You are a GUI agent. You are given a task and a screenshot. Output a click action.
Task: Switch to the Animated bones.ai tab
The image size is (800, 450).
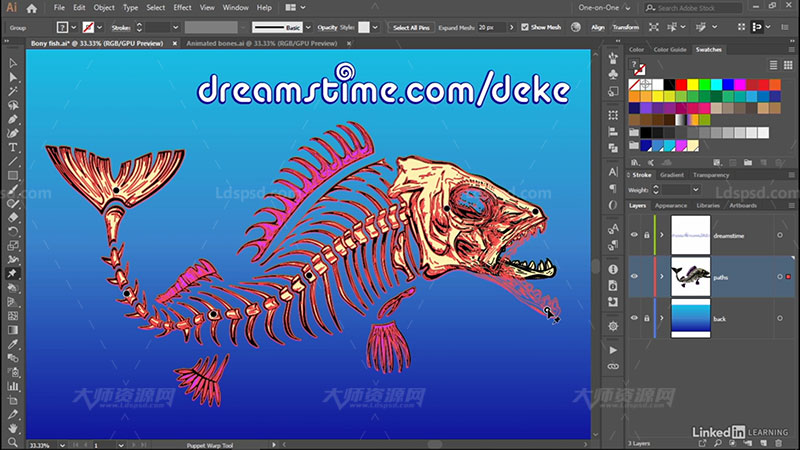(262, 43)
